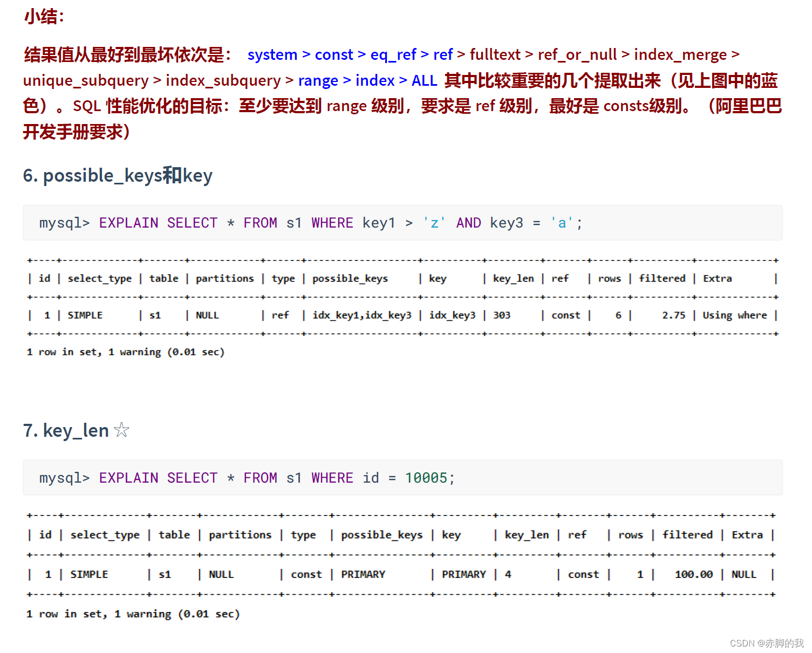Click the key1 > 'z' query code block
The width and height of the screenshot is (812, 653).
point(402,223)
